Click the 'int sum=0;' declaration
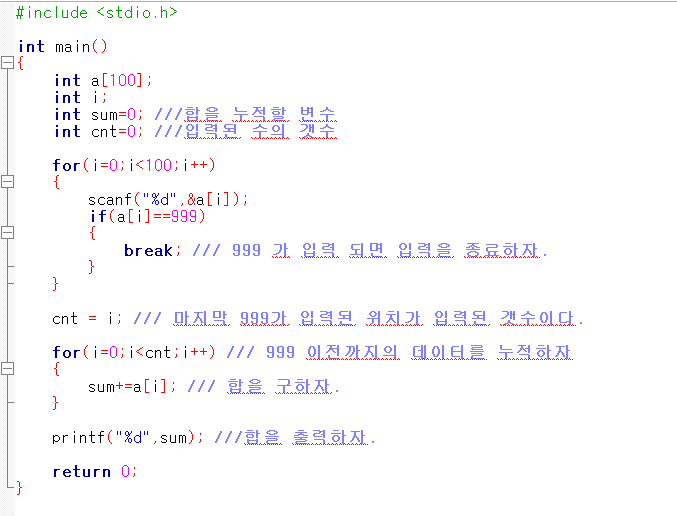The image size is (677, 516). 98,114
